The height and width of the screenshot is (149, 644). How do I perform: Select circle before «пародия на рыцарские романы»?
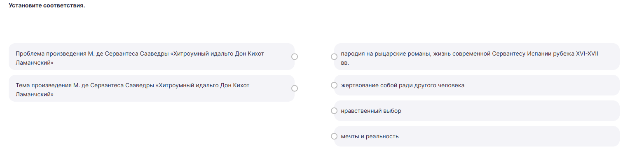click(334, 57)
